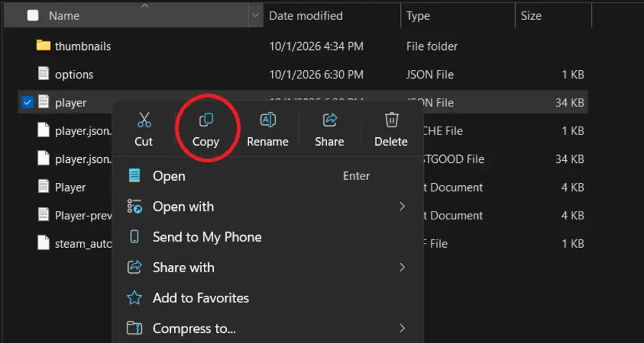The width and height of the screenshot is (644, 343).
Task: Expand the Compress to submenu arrow
Action: 402,328
